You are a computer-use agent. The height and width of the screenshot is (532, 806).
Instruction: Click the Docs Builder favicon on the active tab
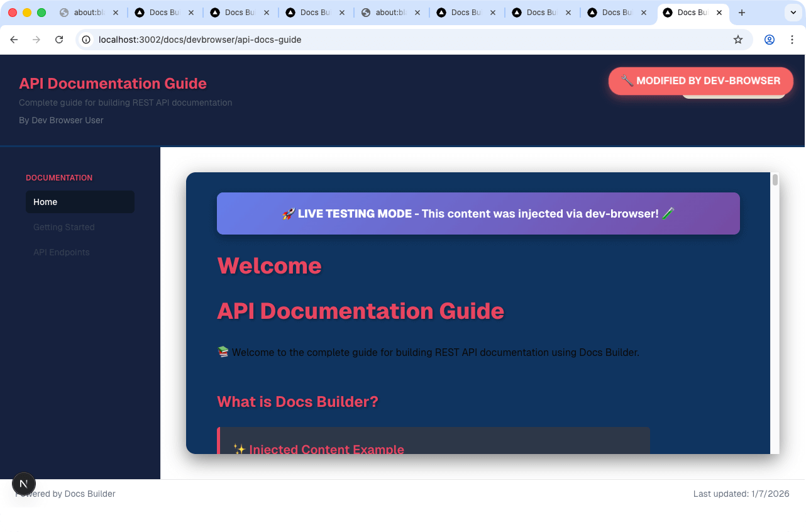point(668,13)
